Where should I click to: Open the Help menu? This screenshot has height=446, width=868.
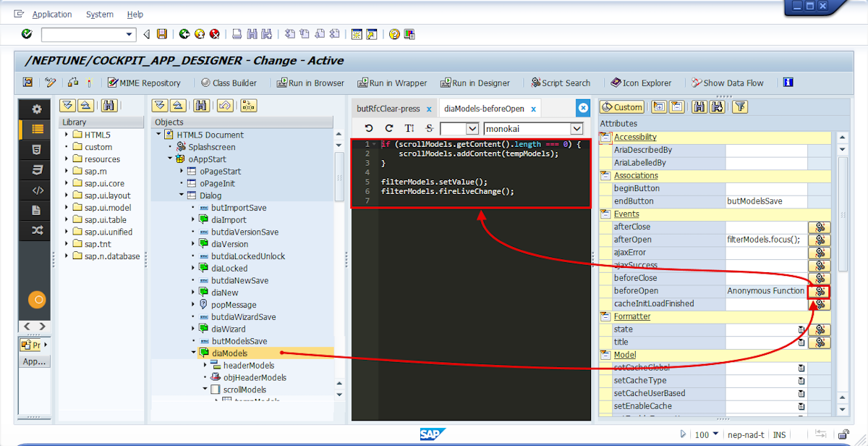[x=135, y=14]
